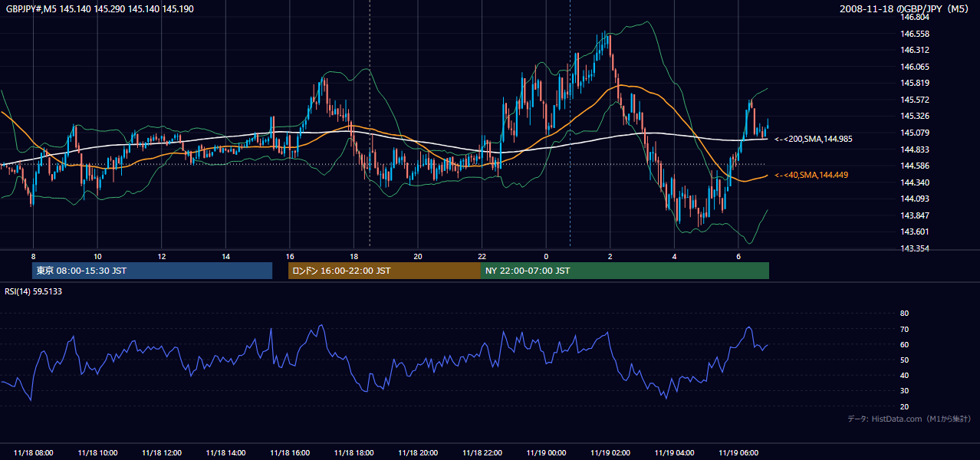The image size is (980, 460).
Task: Click the 143.354 price axis label
Action: point(915,248)
